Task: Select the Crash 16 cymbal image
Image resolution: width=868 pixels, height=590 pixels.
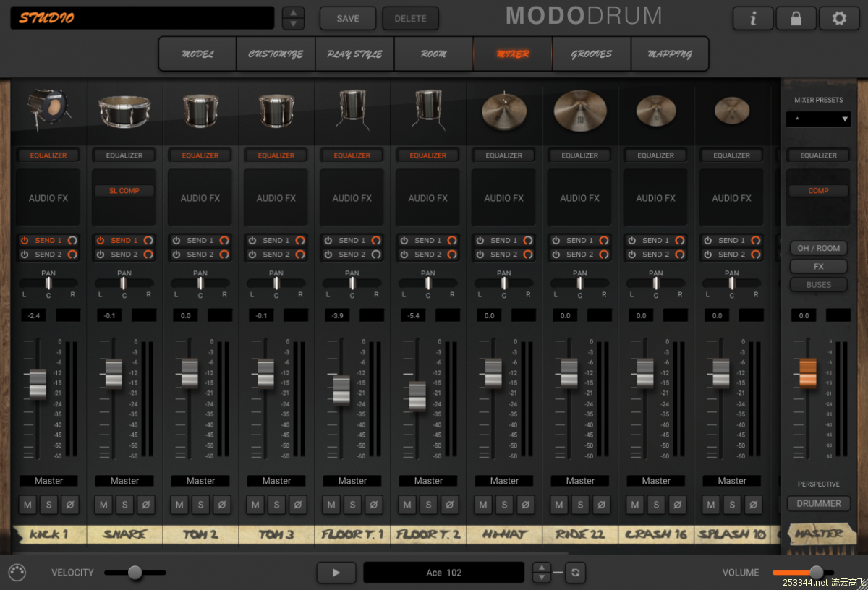Action: tap(656, 111)
